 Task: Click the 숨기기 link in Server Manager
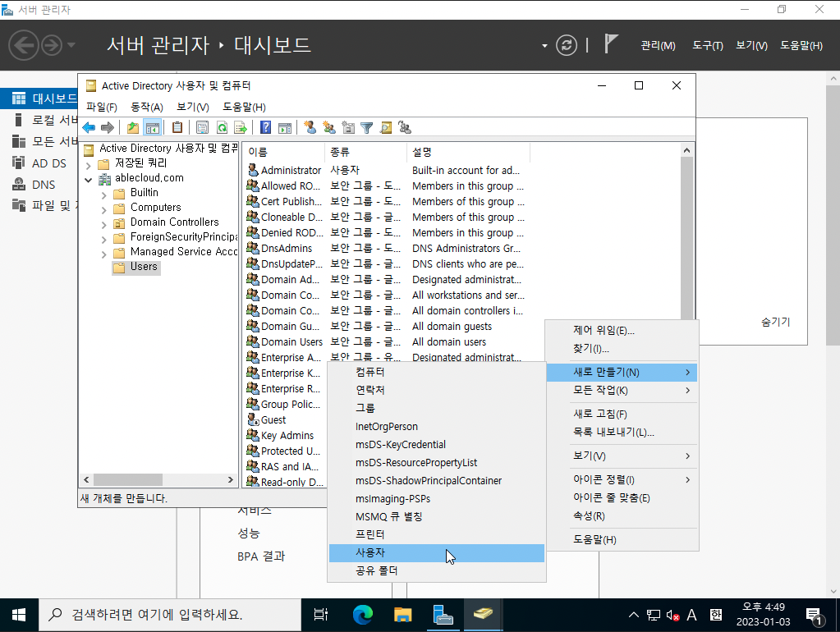(776, 322)
